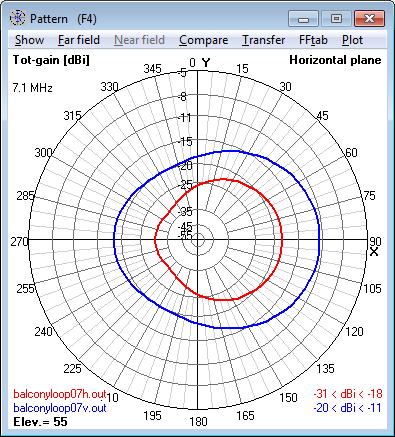Open the Far field menu
This screenshot has height=437, width=395.
point(79,40)
